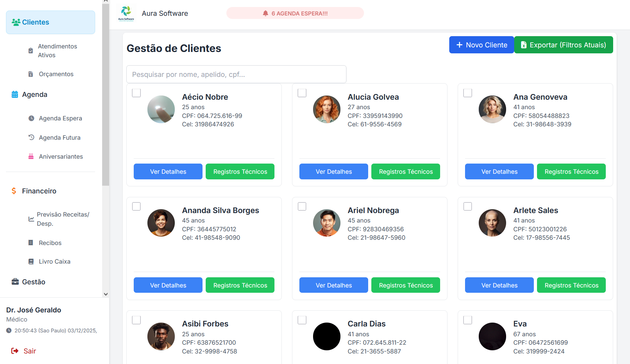Click the dollar icon beside Financeiro
Image resolution: width=630 pixels, height=364 pixels.
coord(14,191)
